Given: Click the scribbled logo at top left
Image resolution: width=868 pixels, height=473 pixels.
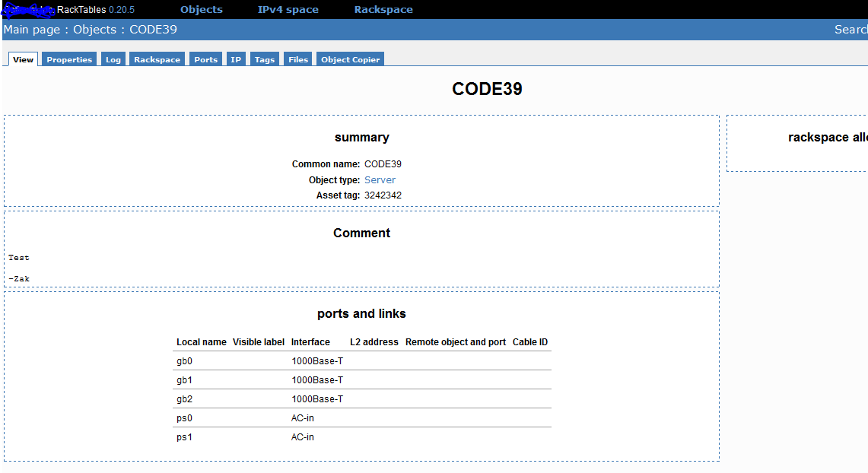Looking at the screenshot, I should (x=28, y=10).
